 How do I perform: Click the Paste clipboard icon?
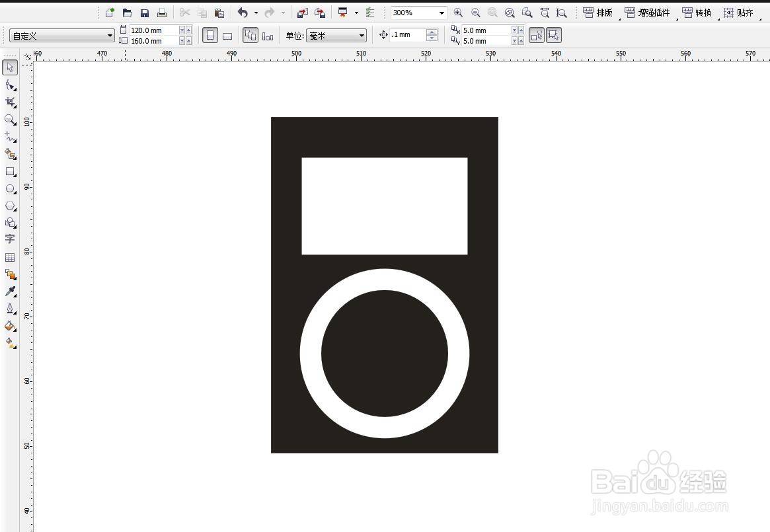point(219,13)
